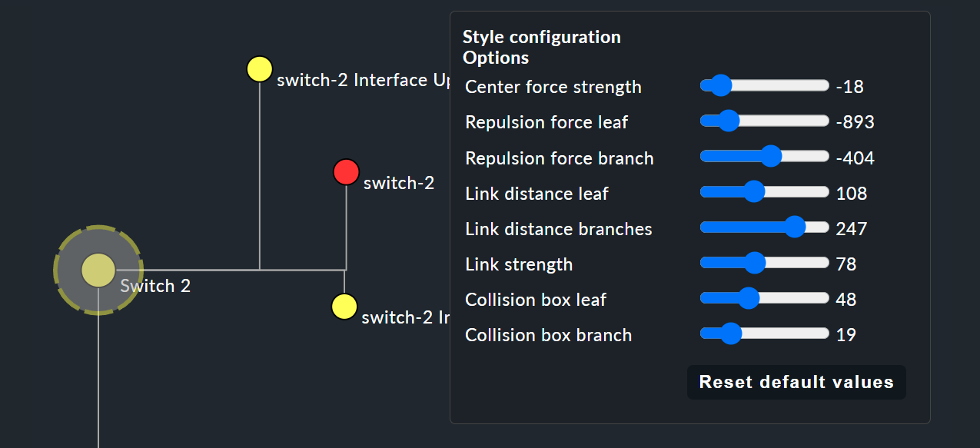This screenshot has width=980, height=448.
Task: Select the red switch-2 host node
Action: coord(346,172)
